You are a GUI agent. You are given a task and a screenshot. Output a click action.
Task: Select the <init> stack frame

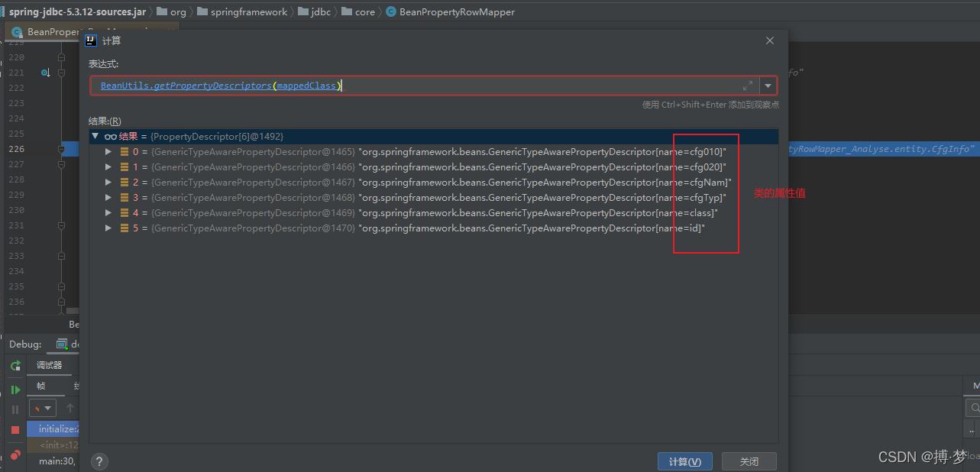pos(53,445)
